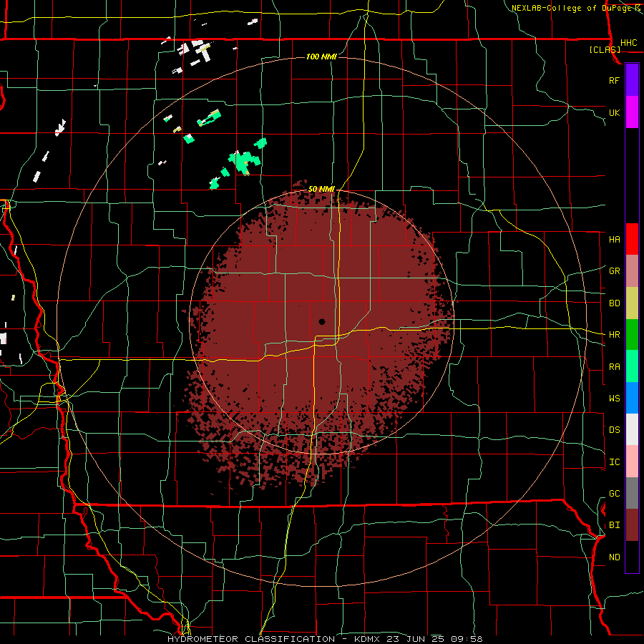The width and height of the screenshot is (644, 644).
Task: Click the IC label in the legend
Action: coord(614,462)
